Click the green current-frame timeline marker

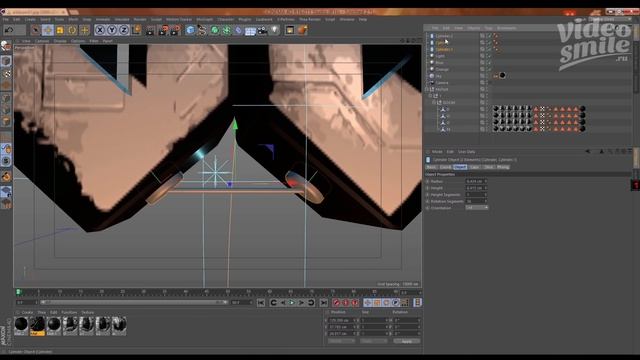tap(18, 292)
